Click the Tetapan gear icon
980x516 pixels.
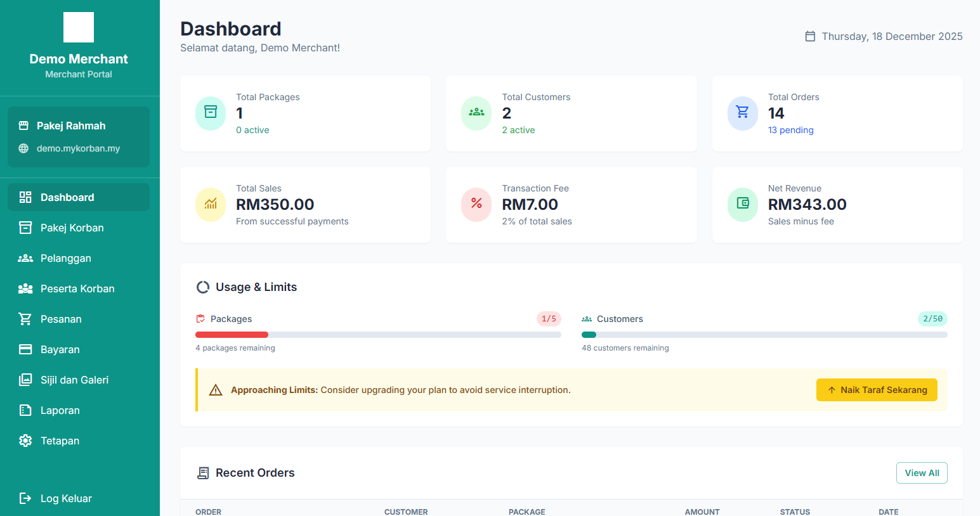(25, 441)
